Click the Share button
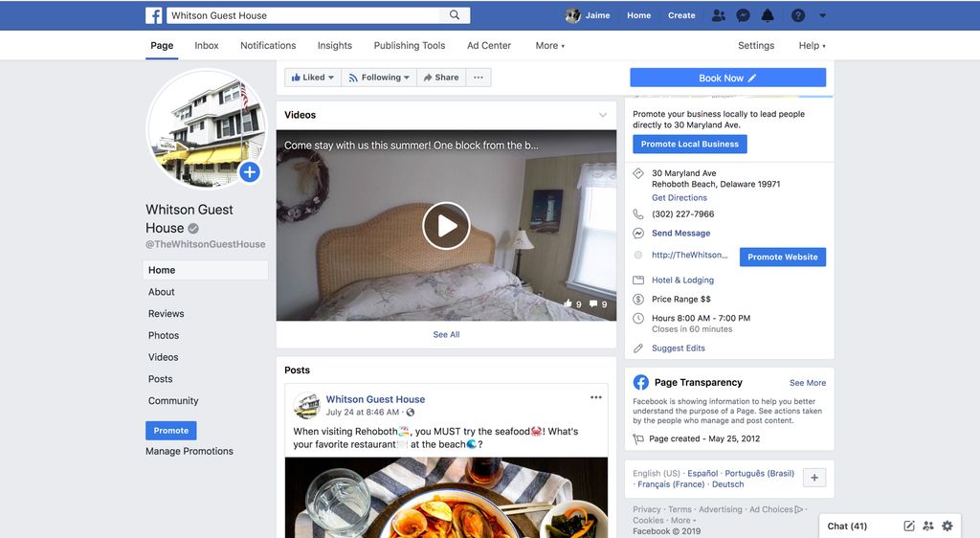 coord(440,78)
